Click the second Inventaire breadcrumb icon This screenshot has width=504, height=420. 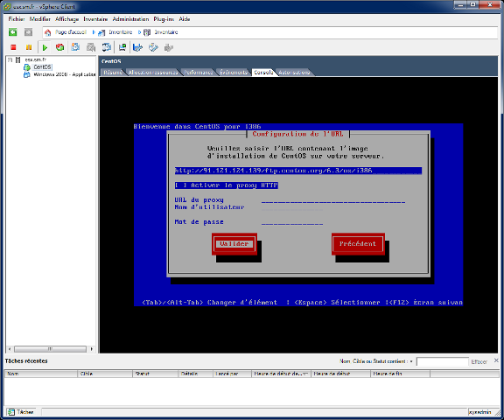point(147,32)
